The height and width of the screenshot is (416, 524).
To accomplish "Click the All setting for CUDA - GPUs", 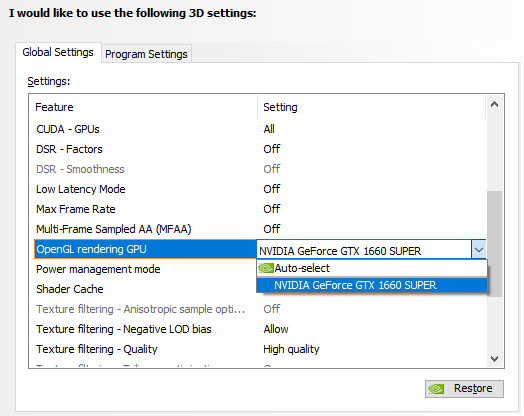I will (x=269, y=129).
